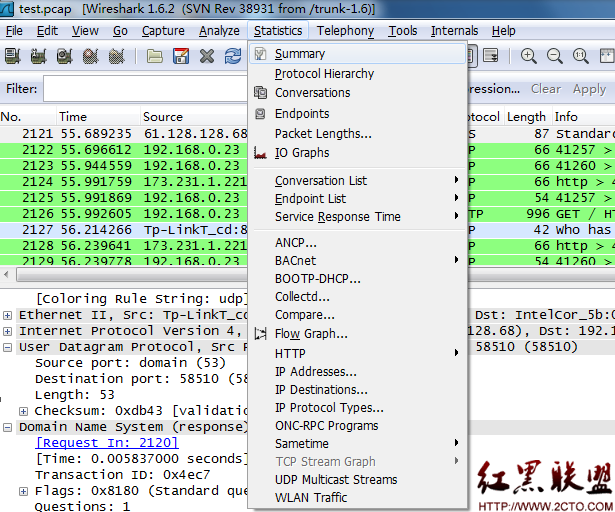Open Summary from Statistics menu

[357, 54]
